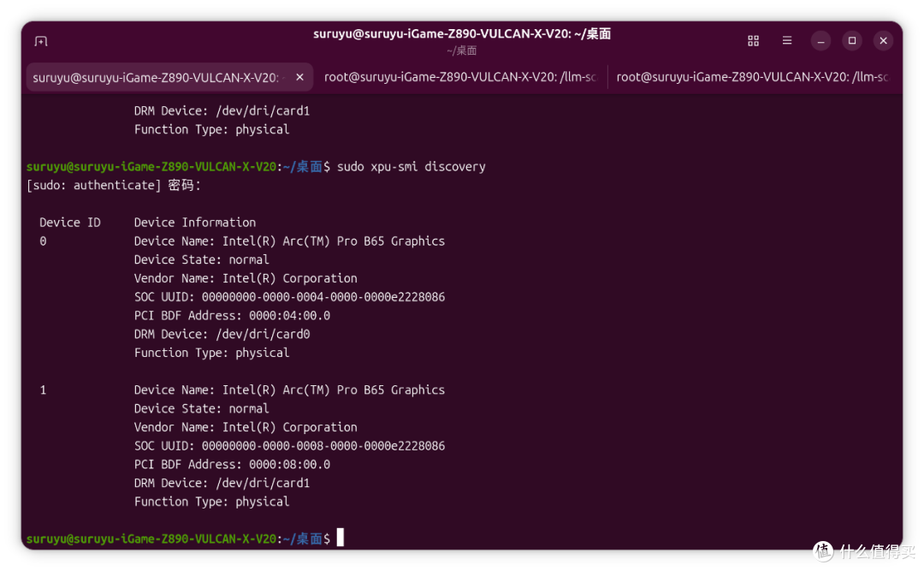Click the cursor block at the last prompt
Image resolution: width=924 pixels, height=571 pixels.
340,538
